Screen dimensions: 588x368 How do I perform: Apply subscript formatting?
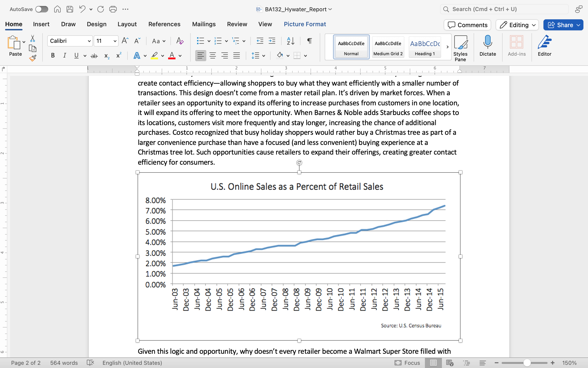tap(107, 56)
